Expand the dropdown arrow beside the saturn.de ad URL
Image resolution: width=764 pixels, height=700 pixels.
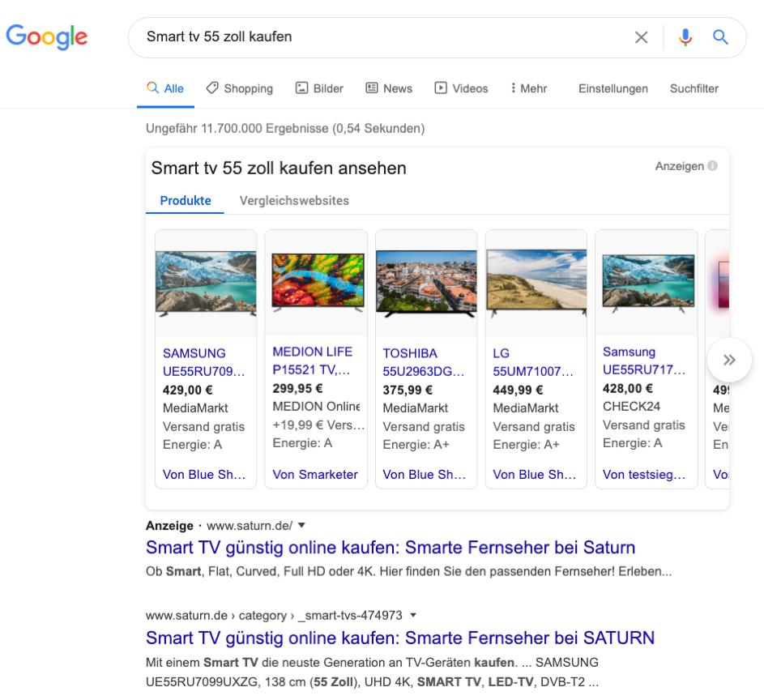301,525
